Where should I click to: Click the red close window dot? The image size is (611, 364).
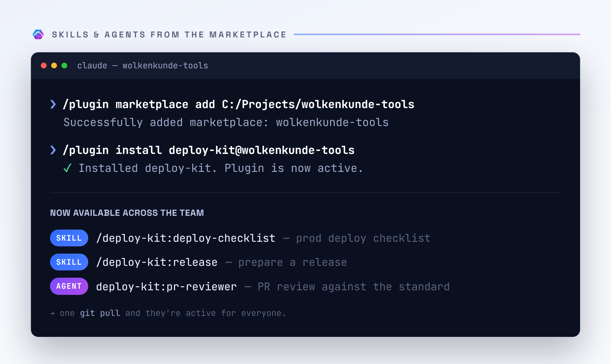[x=44, y=66]
